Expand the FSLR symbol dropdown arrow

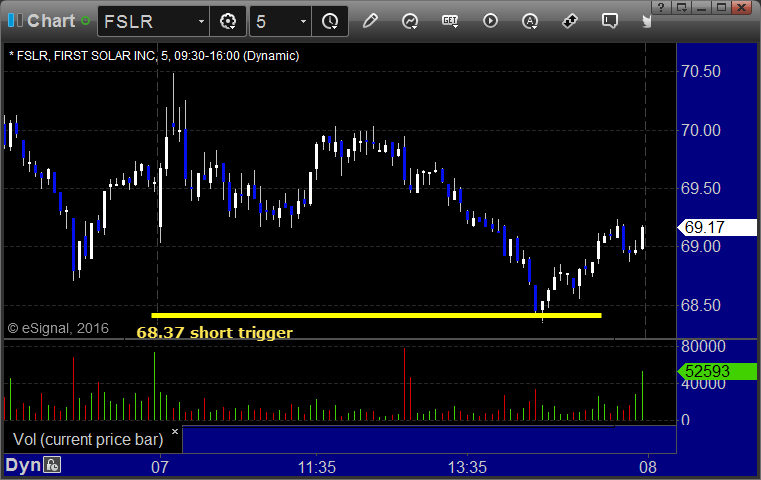coord(201,21)
